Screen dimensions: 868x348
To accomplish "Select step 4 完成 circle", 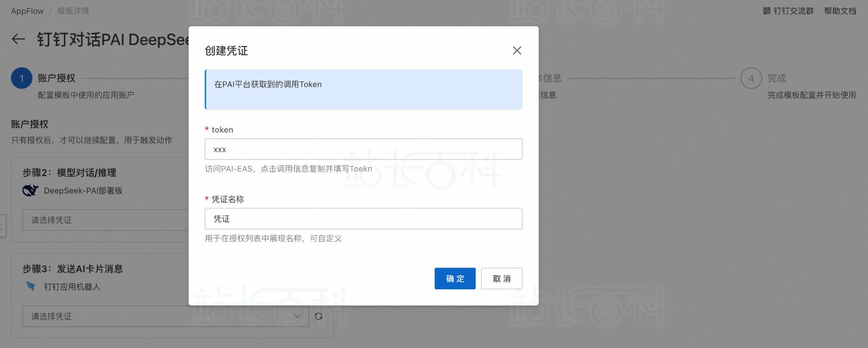I will tap(751, 78).
